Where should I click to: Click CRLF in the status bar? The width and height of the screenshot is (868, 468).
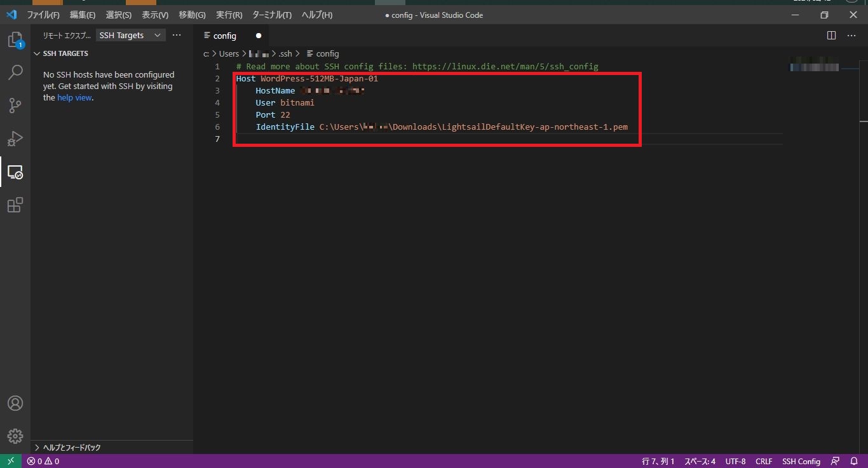[764, 461]
